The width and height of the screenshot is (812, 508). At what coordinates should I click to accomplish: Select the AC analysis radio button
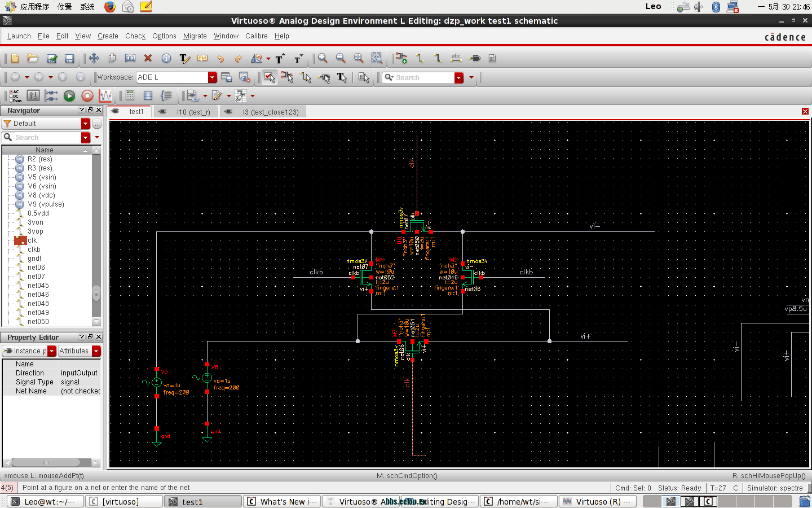coord(11,91)
